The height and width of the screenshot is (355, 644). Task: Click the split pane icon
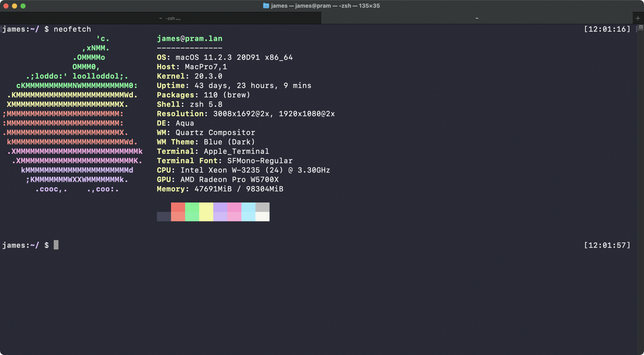point(641,27)
